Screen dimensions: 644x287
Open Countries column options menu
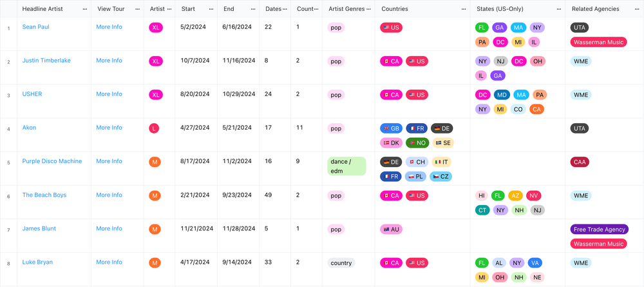coord(464,8)
